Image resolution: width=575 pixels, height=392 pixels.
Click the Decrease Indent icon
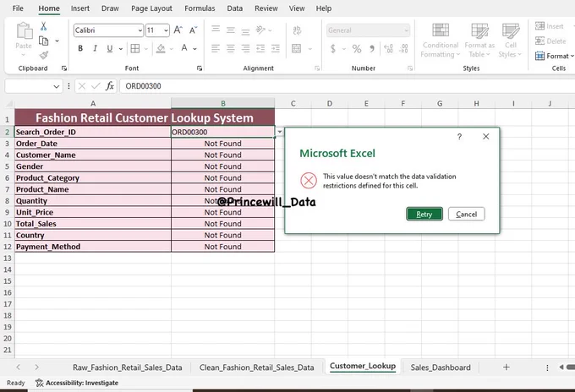(260, 48)
